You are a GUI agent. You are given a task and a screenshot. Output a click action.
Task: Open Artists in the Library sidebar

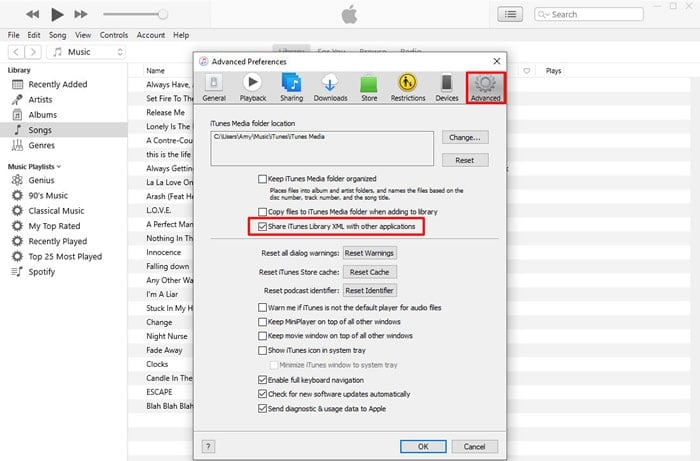40,100
